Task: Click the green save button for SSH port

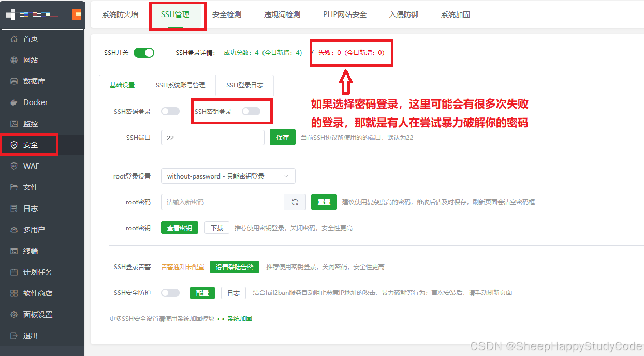Action: [x=283, y=138]
